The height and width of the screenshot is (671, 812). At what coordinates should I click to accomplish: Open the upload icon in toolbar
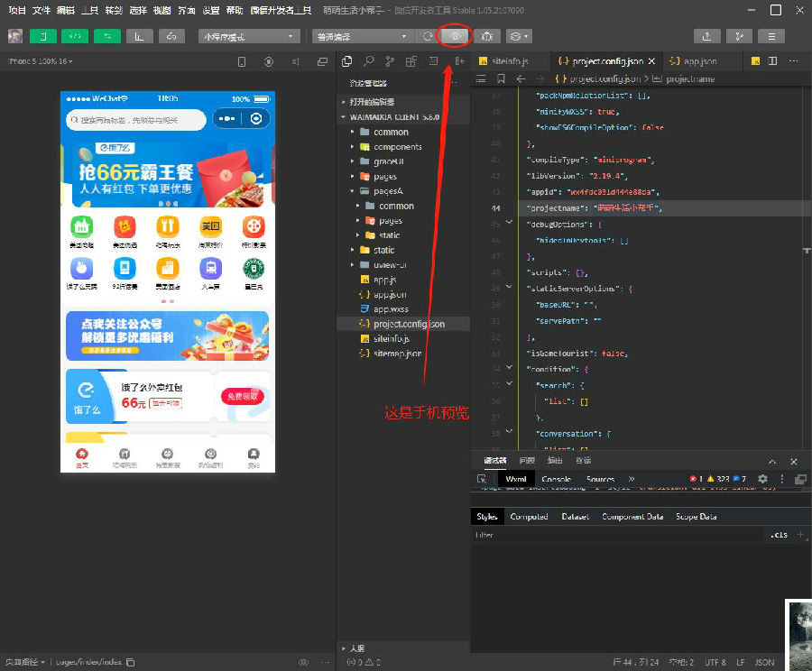[x=706, y=36]
